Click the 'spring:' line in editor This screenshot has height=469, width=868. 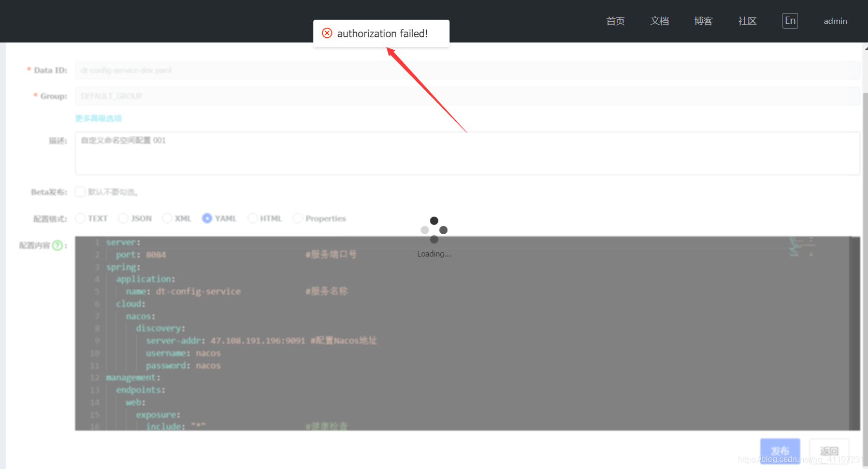click(x=123, y=267)
